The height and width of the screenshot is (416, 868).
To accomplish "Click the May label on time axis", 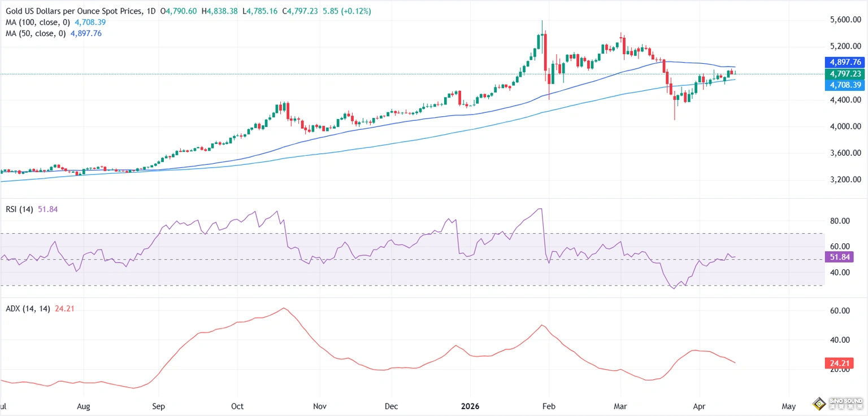I will click(x=789, y=406).
